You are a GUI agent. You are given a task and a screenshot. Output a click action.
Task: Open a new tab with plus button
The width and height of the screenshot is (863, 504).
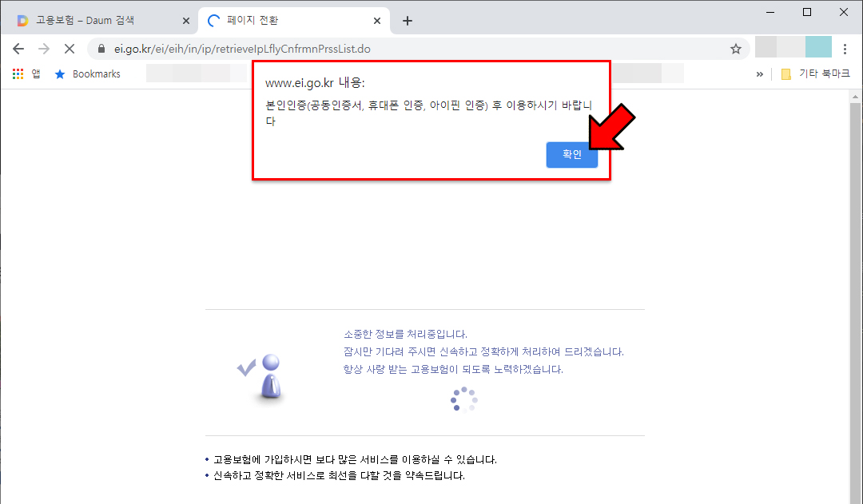pos(408,21)
